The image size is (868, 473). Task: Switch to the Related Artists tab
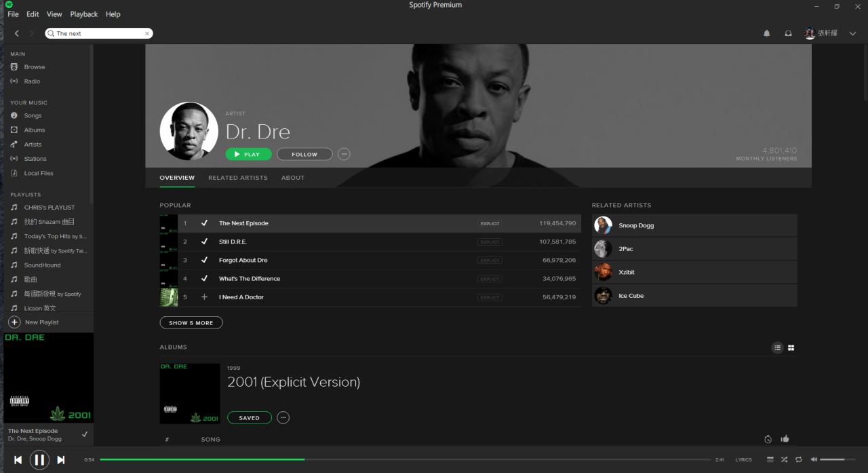[238, 178]
